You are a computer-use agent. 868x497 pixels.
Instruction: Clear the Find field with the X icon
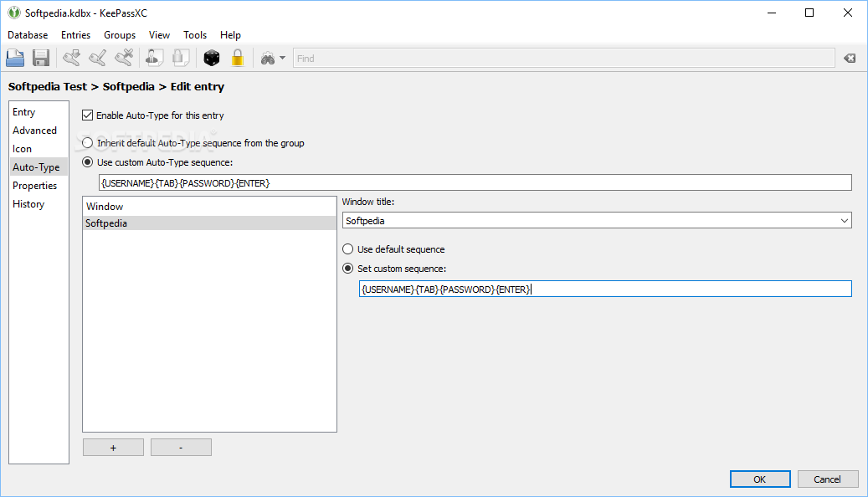point(850,58)
